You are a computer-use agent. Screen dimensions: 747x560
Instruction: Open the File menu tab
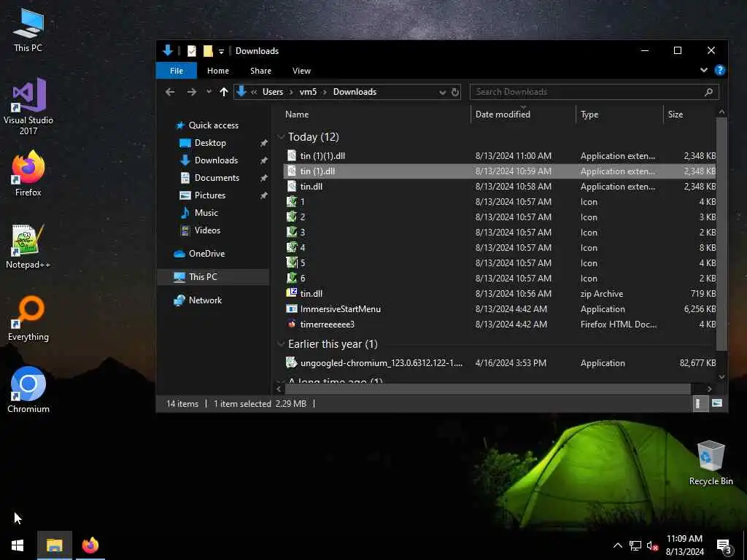(x=177, y=71)
